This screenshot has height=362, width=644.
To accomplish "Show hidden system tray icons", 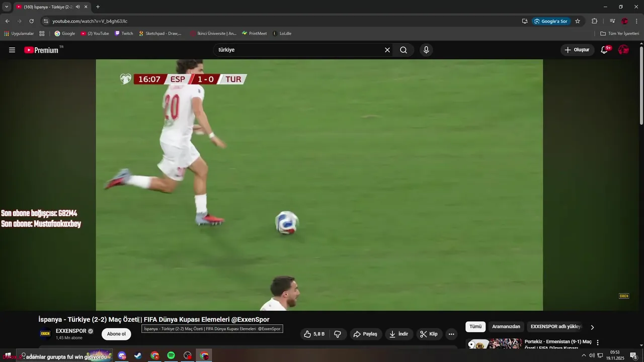I will pos(584,355).
